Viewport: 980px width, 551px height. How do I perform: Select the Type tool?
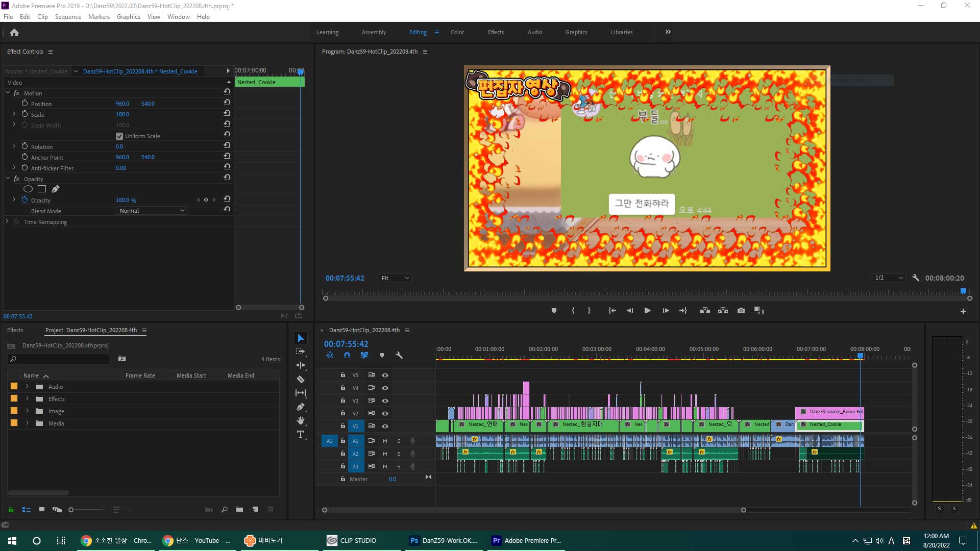301,434
